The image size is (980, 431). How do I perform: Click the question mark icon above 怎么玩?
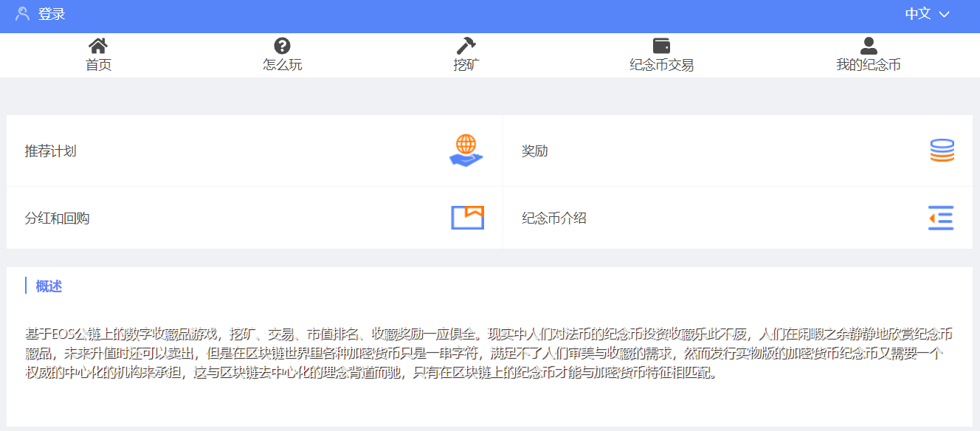(282, 46)
